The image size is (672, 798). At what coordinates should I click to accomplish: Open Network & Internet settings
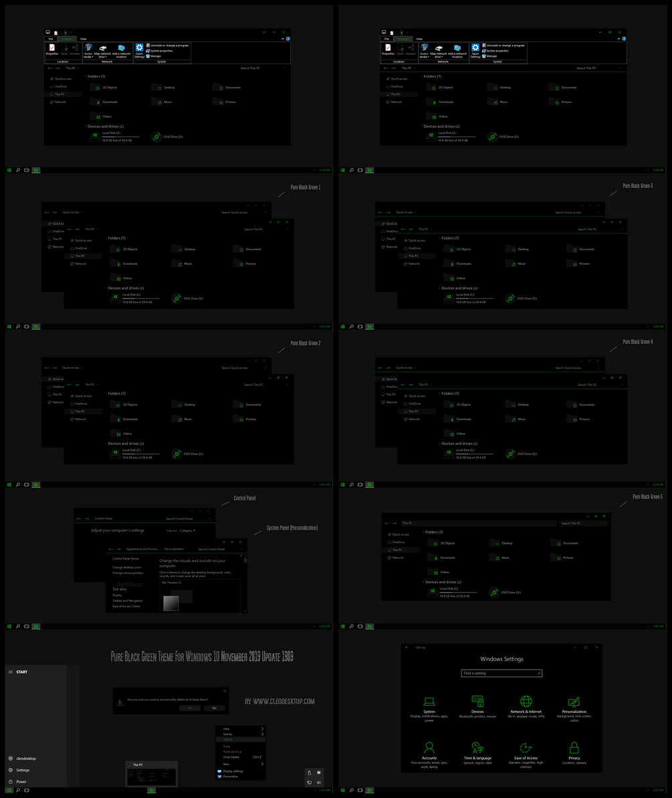(526, 702)
